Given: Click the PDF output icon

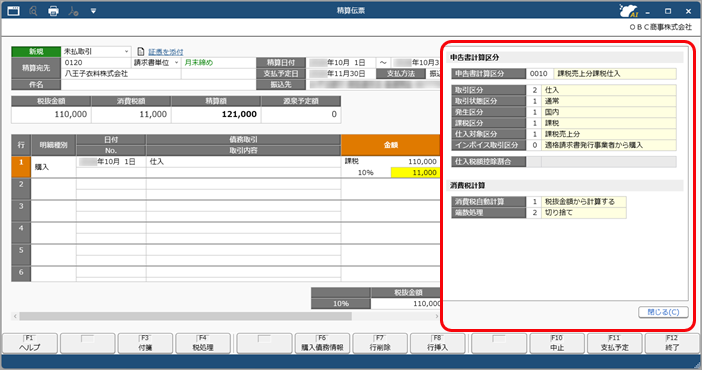Looking at the screenshot, I should pos(73,10).
